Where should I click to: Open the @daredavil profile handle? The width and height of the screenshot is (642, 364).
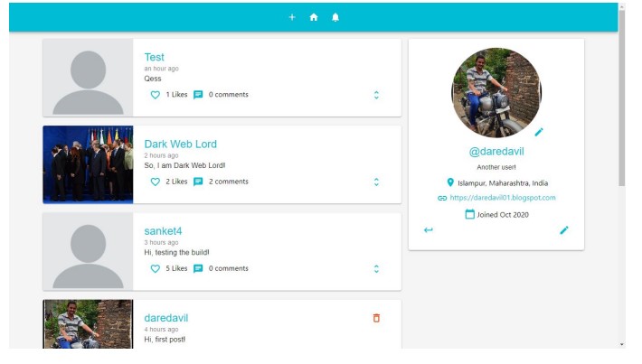tap(496, 152)
